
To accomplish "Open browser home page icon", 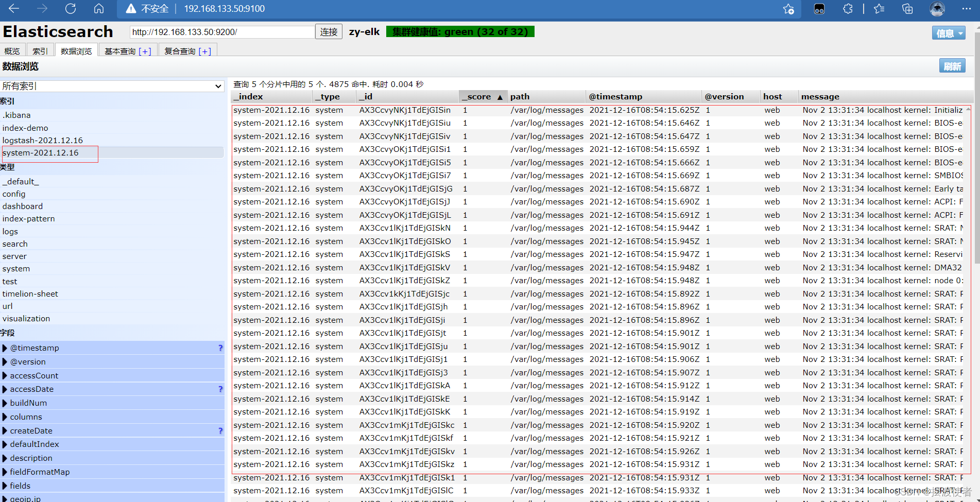I will pos(99,9).
